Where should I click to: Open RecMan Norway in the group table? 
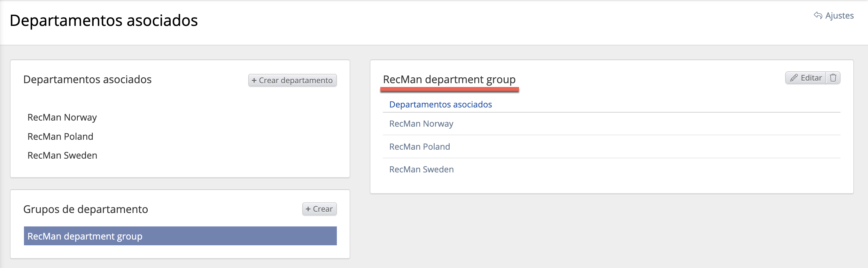click(421, 124)
